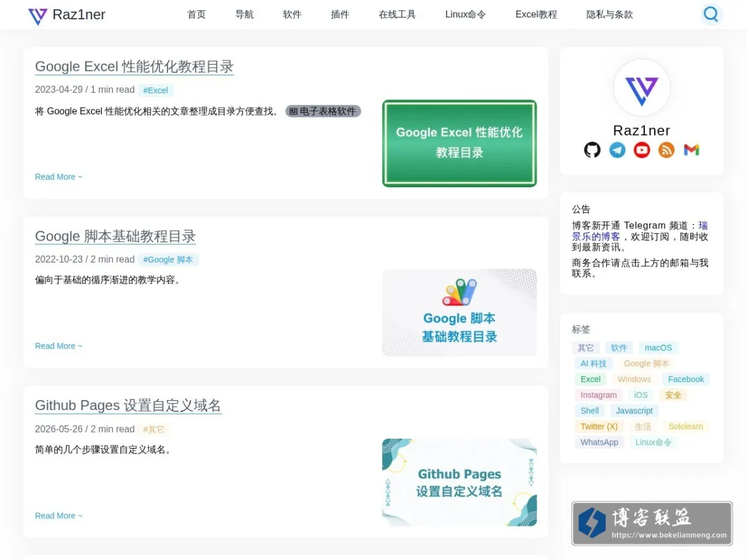Select the Google 脚本 sidebar tag
Viewport: 747px width, 560px height.
pyautogui.click(x=647, y=363)
